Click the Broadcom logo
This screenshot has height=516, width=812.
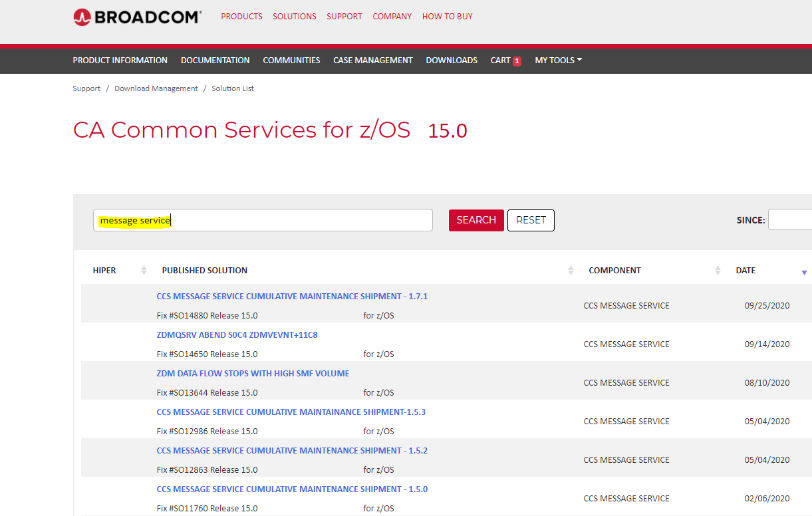pos(137,17)
